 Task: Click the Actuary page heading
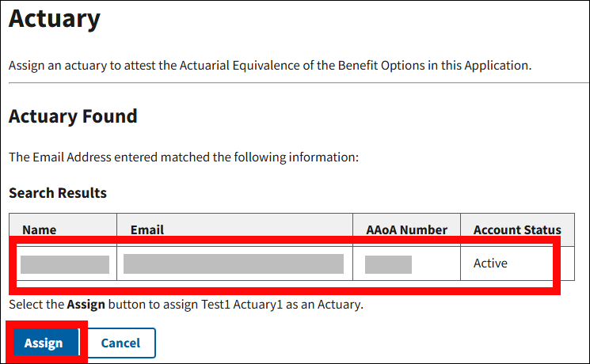point(55,17)
